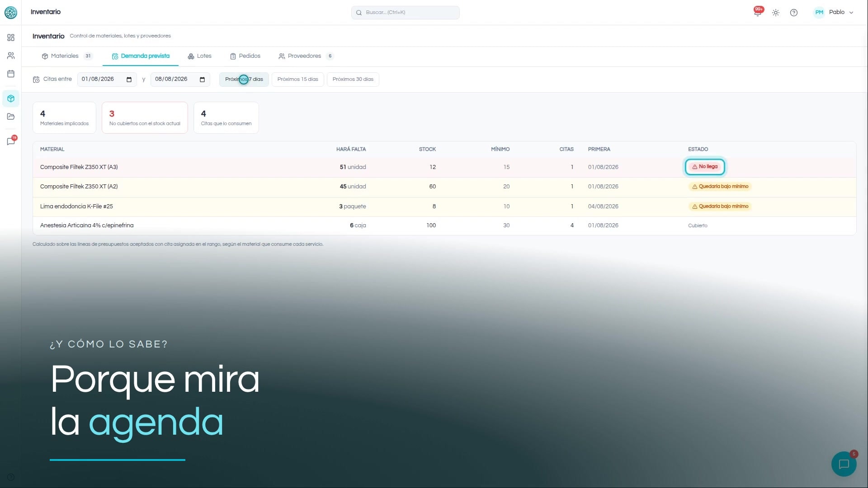Click the ESTADO column header

click(x=698, y=149)
